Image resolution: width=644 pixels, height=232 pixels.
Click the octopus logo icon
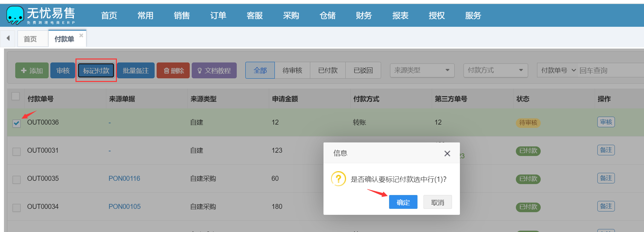[x=15, y=15]
